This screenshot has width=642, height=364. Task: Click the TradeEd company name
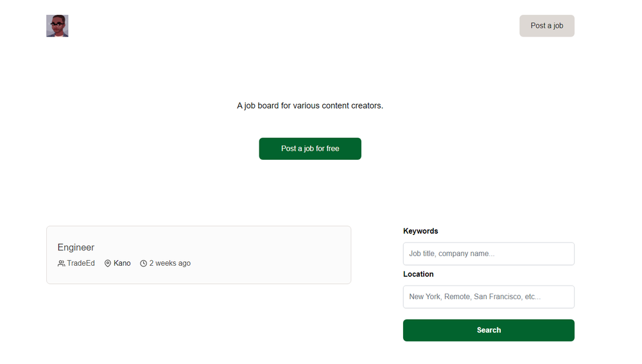81,263
